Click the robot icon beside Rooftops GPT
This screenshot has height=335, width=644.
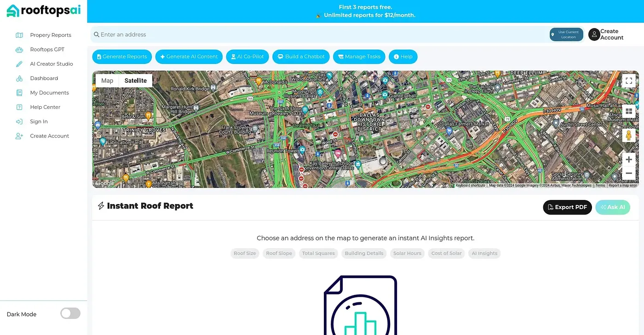coord(19,50)
